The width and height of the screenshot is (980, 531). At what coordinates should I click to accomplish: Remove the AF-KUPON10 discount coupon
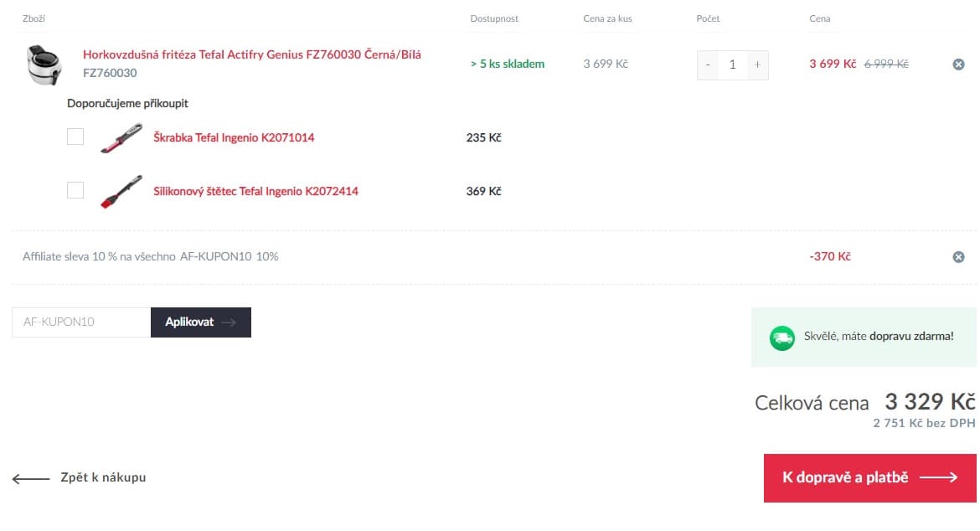pyautogui.click(x=958, y=257)
